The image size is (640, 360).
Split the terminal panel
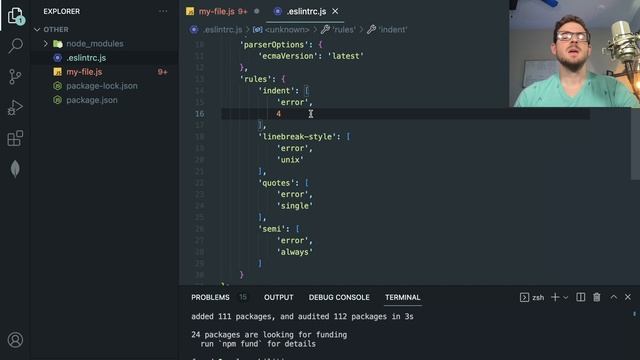(580, 297)
